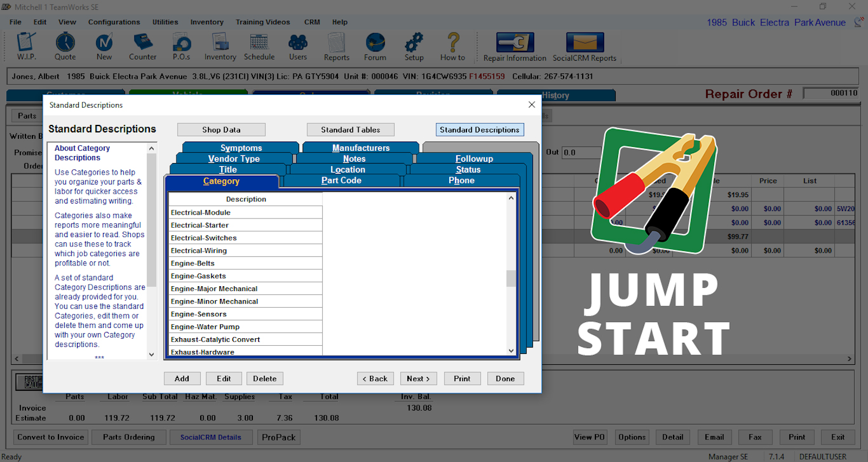Click the Convert to Invoice button
The image size is (868, 462).
pos(50,437)
